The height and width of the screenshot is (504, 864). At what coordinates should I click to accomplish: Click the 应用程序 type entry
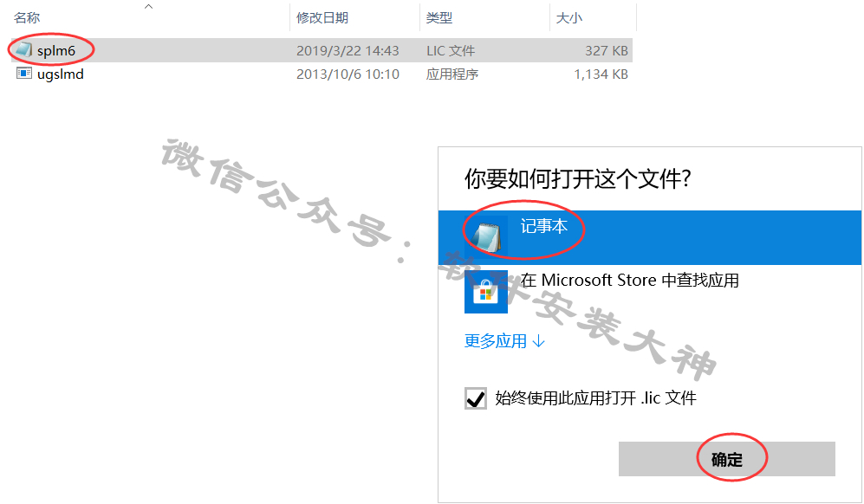(x=451, y=74)
